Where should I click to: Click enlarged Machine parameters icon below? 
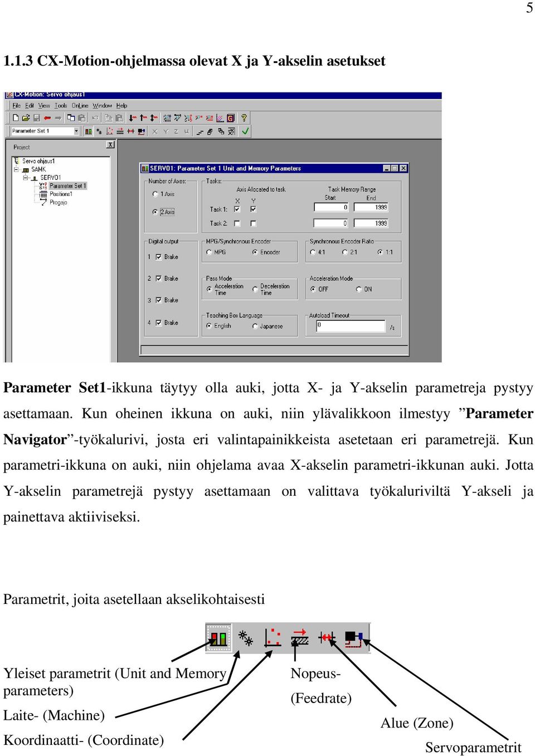click(x=246, y=638)
